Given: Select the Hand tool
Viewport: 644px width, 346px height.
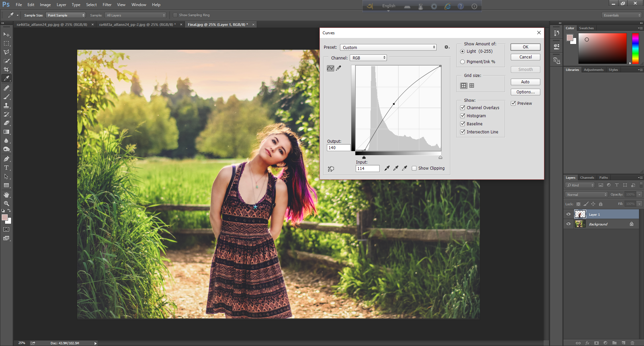Looking at the screenshot, I should click(6, 195).
